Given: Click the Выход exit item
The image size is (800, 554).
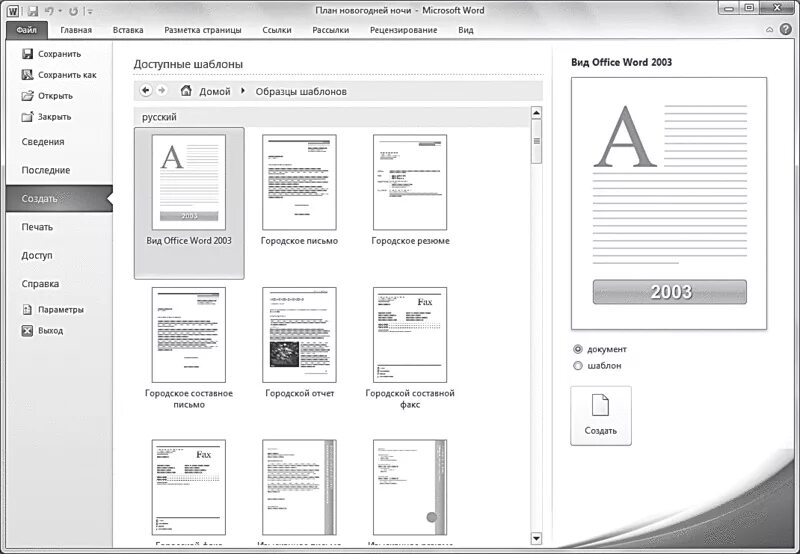Looking at the screenshot, I should (42, 330).
